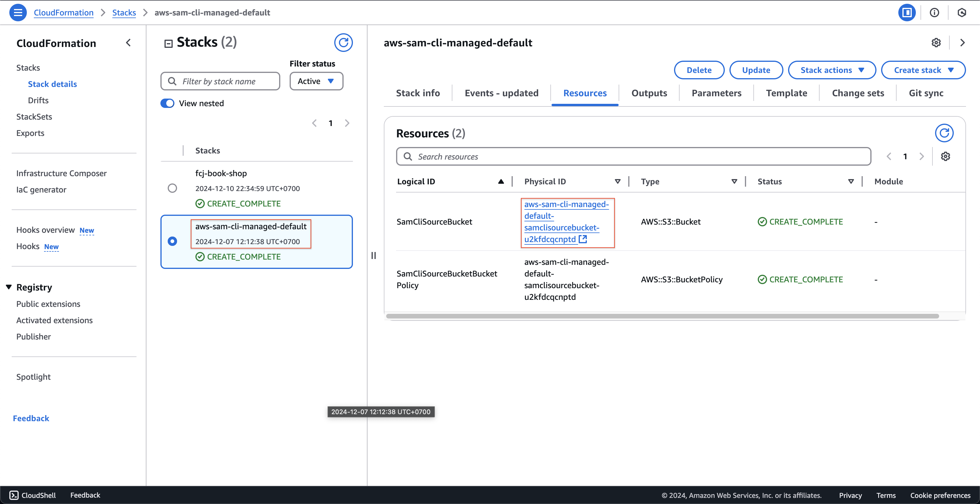Open Public extensions in Registry

click(48, 304)
